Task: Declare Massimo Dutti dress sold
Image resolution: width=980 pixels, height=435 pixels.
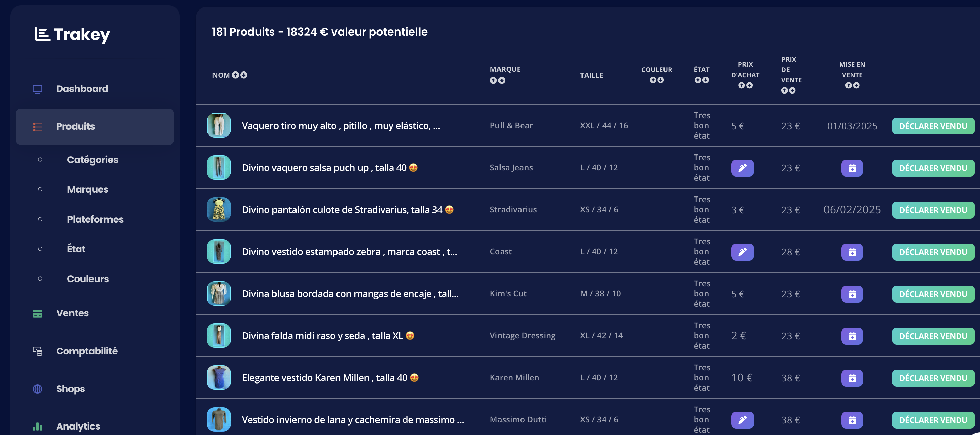Action: (933, 420)
